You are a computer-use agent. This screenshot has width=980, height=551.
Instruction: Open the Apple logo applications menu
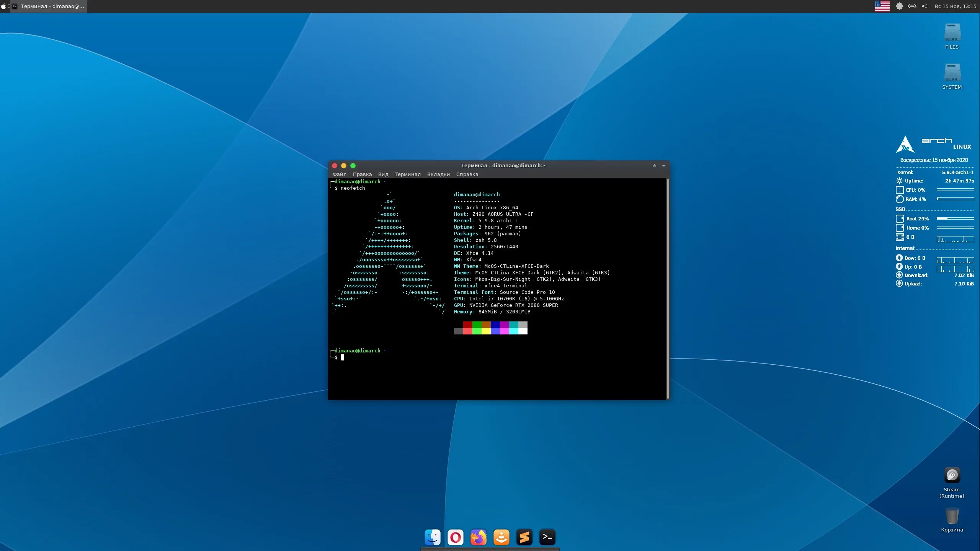point(3,6)
